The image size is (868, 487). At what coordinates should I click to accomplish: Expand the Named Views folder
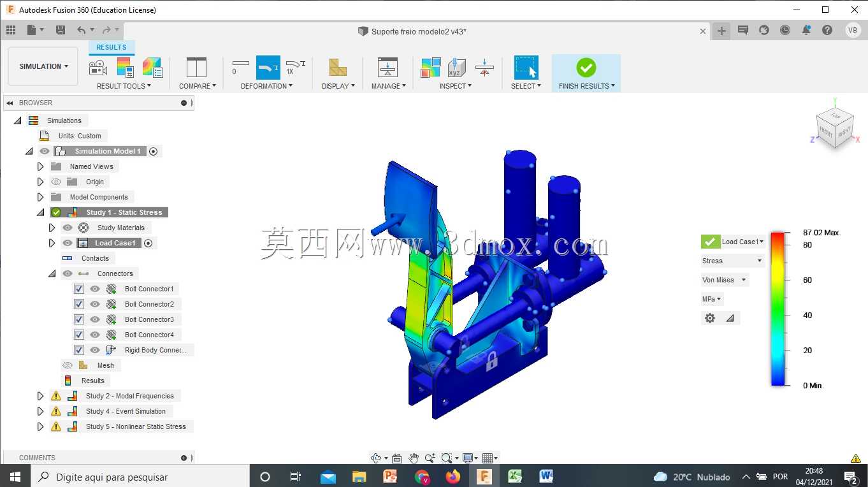click(40, 166)
